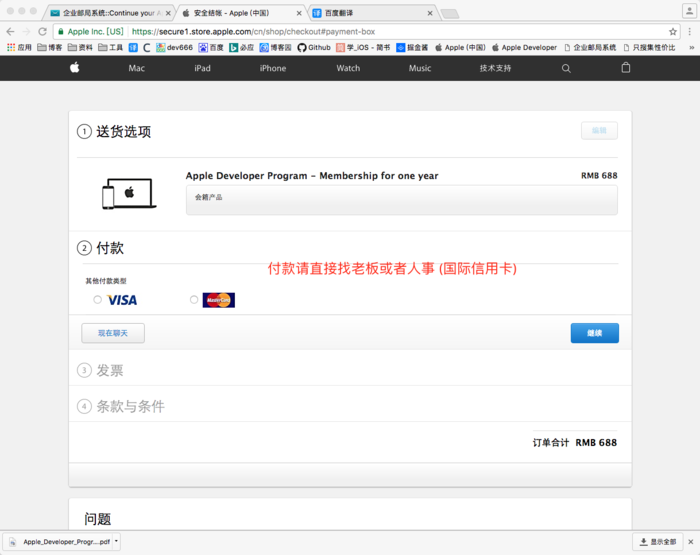Close the downloads bar
The image size is (700, 555).
pos(691,542)
